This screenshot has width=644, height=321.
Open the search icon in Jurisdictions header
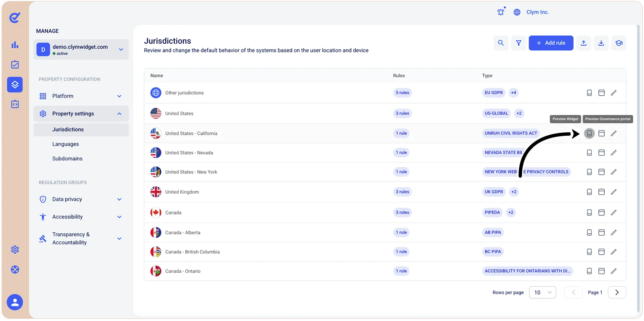point(501,43)
